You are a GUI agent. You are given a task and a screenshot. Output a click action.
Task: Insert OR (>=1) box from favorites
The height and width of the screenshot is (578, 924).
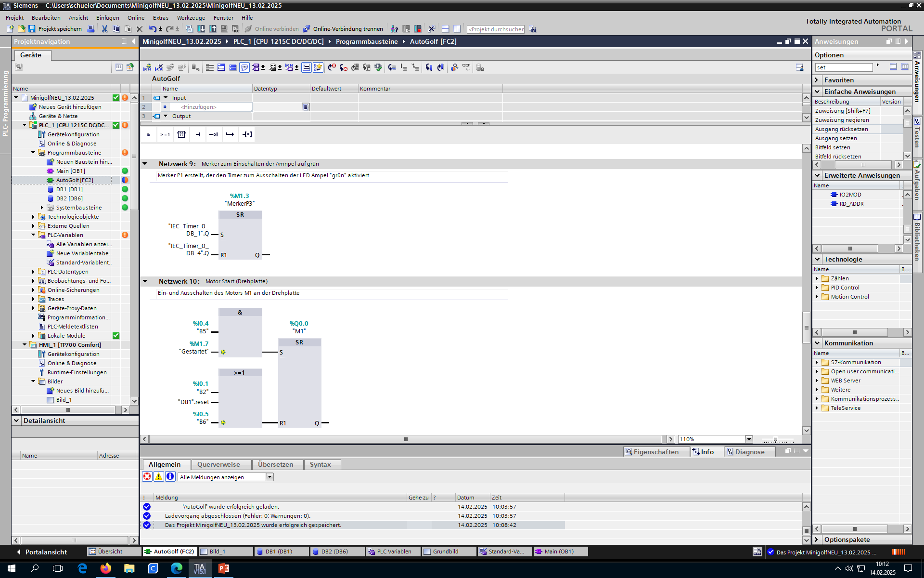(x=165, y=134)
